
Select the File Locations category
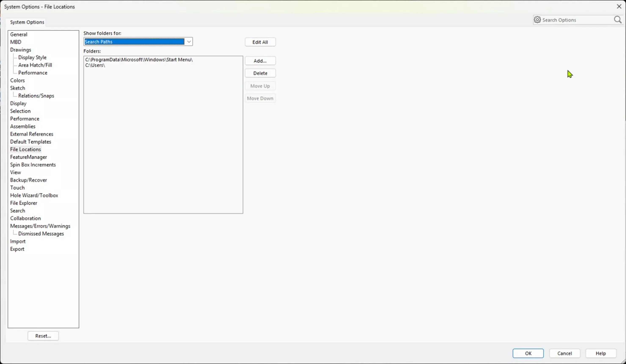click(x=25, y=149)
